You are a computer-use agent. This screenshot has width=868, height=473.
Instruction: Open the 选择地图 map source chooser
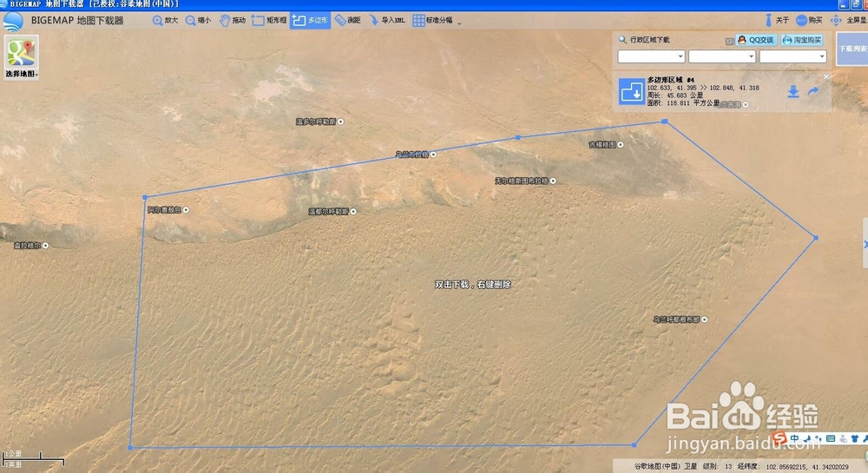[21, 57]
